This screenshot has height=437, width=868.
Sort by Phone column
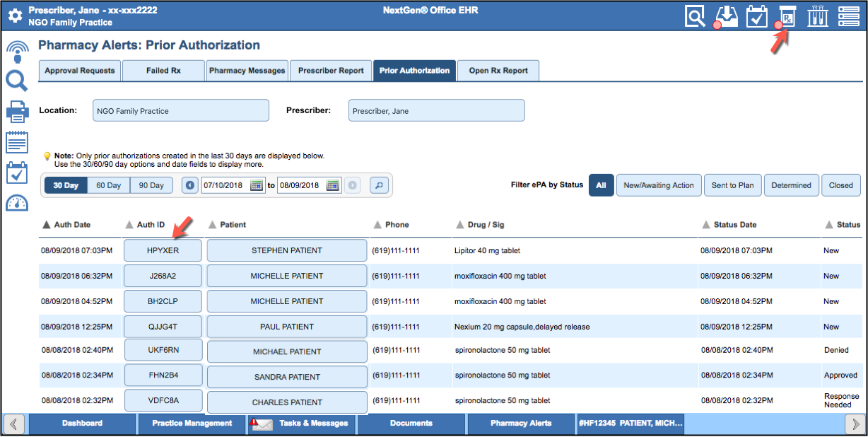391,225
